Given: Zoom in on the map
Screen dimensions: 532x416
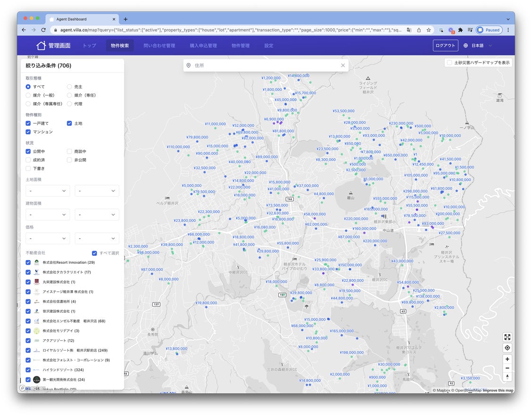Looking at the screenshot, I should click(x=507, y=359).
